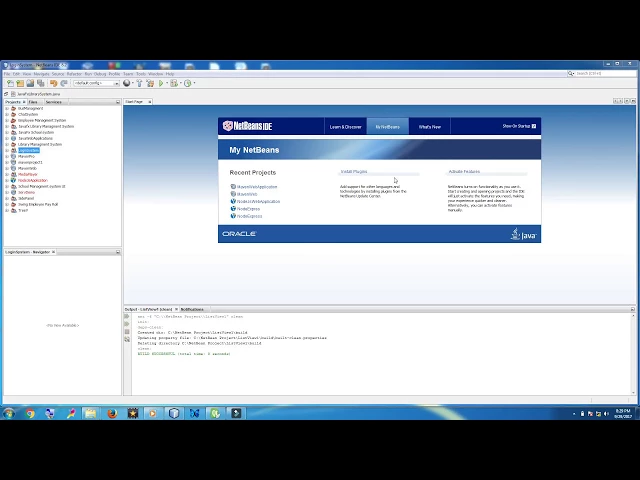This screenshot has height=480, width=640.
Task: Expand the TreeP project node
Action: (x=7, y=211)
